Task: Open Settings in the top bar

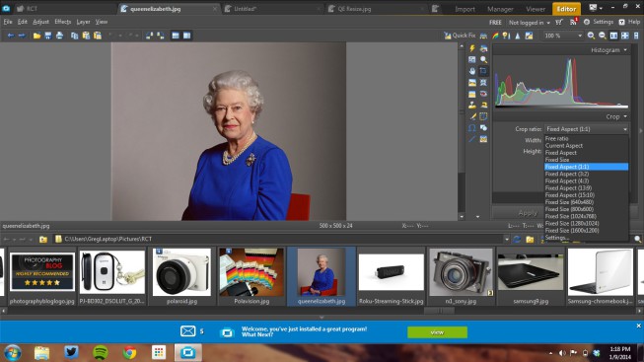Action: (599, 22)
